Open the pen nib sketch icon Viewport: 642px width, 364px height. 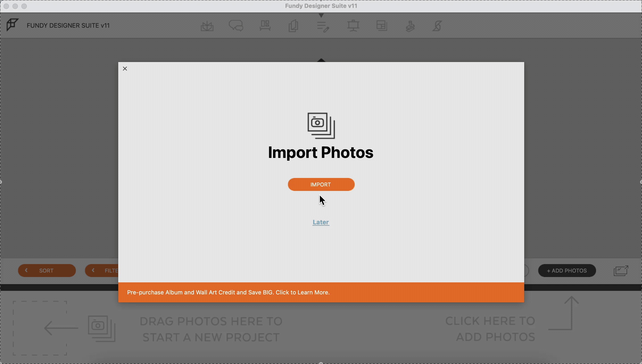click(437, 26)
